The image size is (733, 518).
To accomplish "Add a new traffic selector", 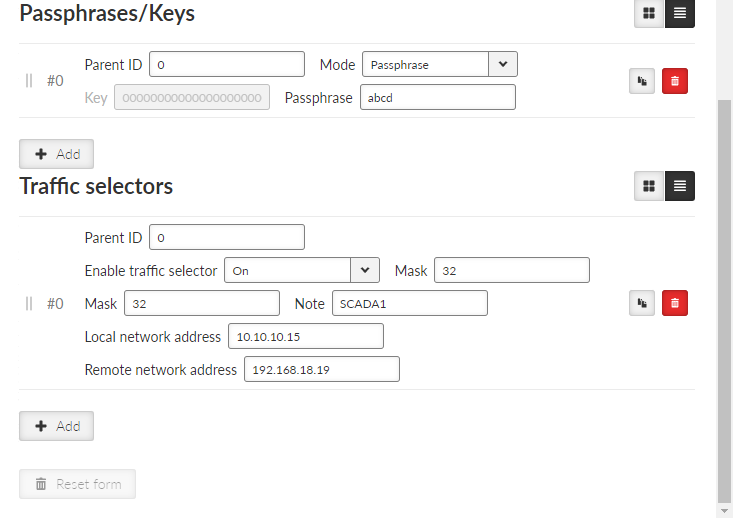I will click(57, 426).
